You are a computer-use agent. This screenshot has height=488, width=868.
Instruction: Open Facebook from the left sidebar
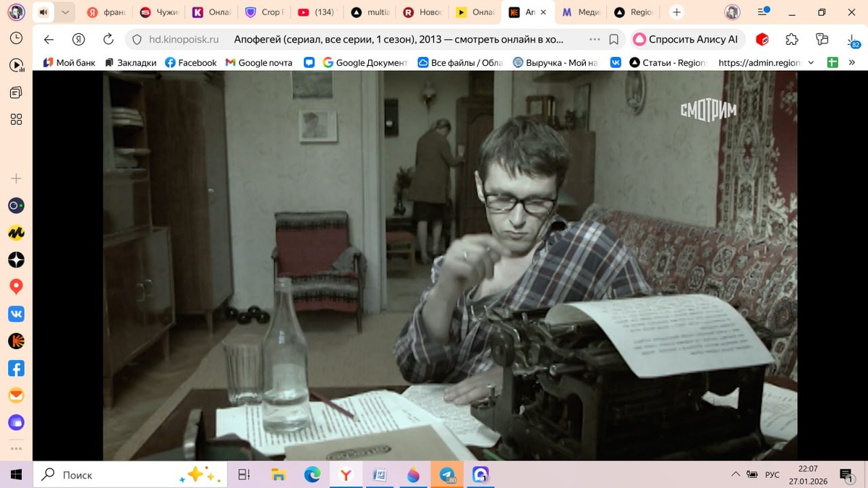(16, 368)
